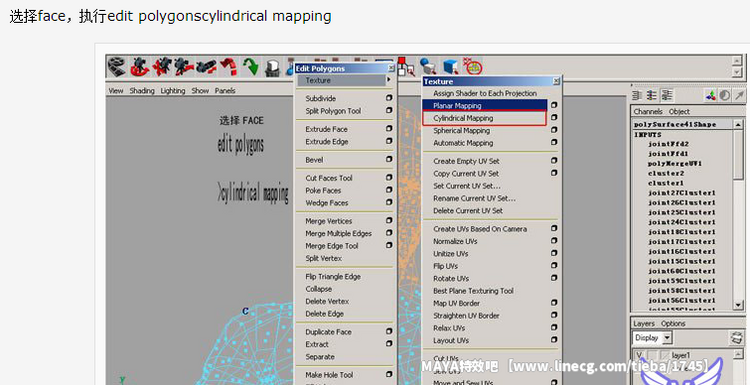The image size is (750, 385).
Task: Choose Spherical Mapping menu entry
Action: (462, 131)
